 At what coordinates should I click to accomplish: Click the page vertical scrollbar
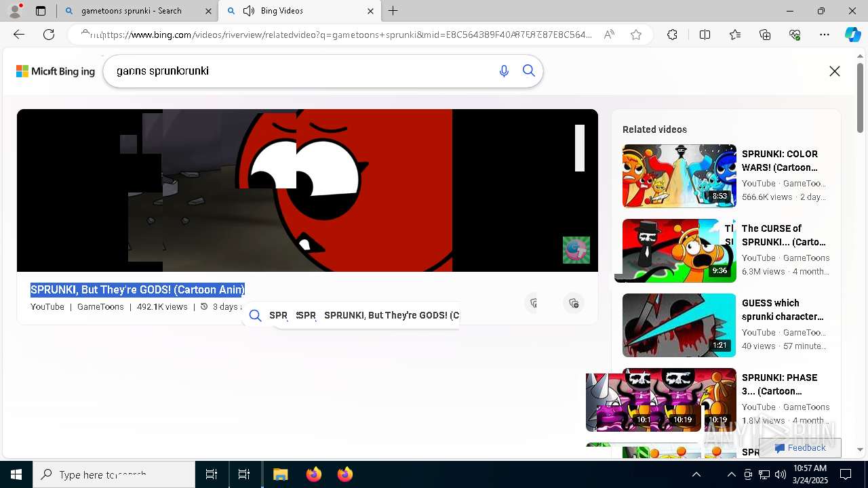click(861, 98)
